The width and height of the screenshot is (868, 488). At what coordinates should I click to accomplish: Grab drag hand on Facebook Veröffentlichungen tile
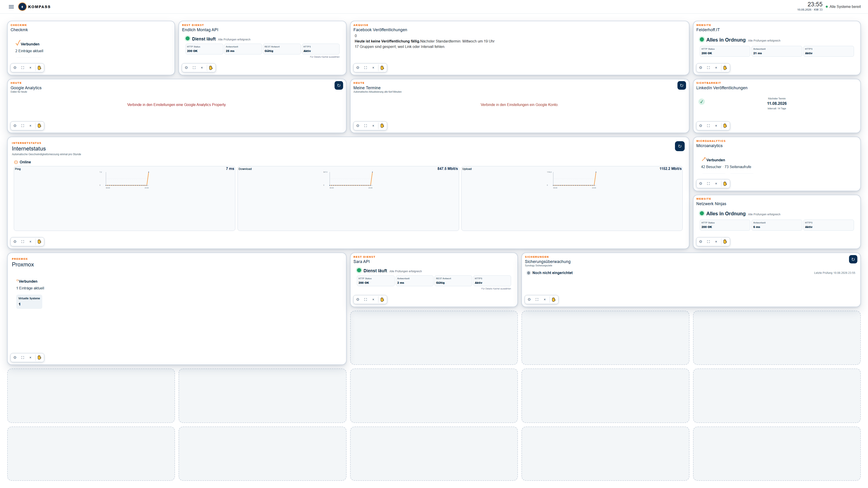[382, 68]
